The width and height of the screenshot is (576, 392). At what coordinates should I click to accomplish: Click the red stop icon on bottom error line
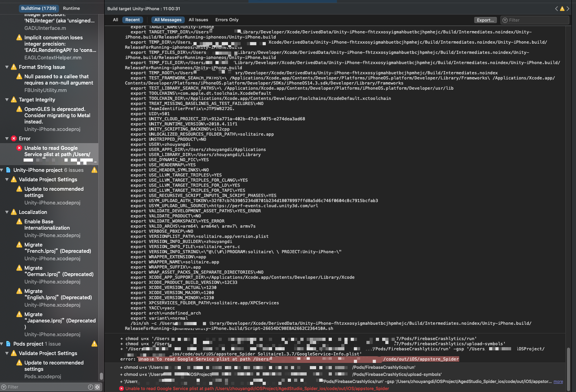(x=122, y=388)
